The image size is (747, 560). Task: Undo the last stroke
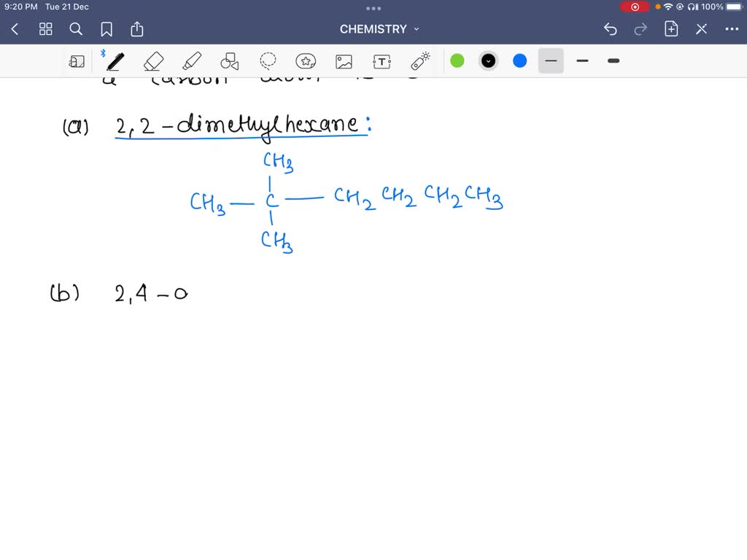point(611,29)
